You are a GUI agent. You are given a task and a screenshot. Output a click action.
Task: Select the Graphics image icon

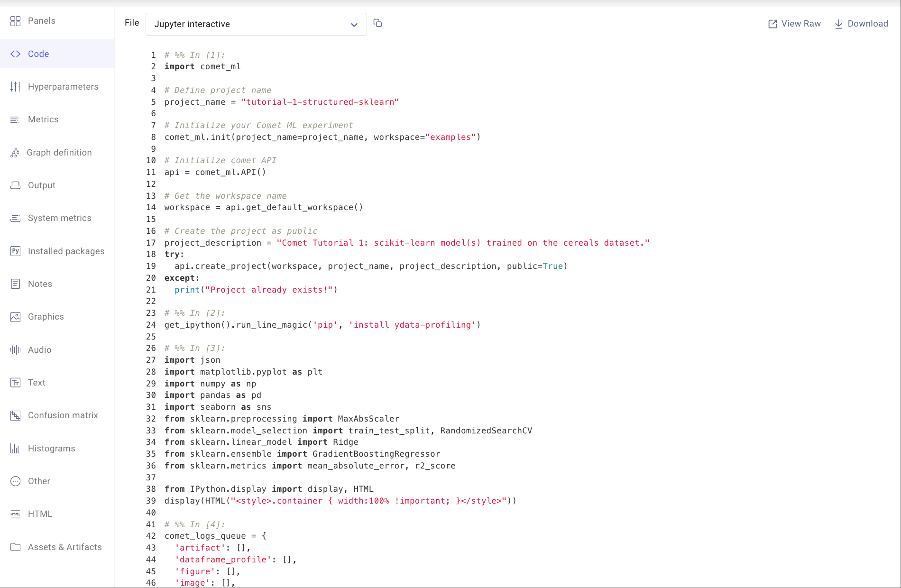point(15,316)
